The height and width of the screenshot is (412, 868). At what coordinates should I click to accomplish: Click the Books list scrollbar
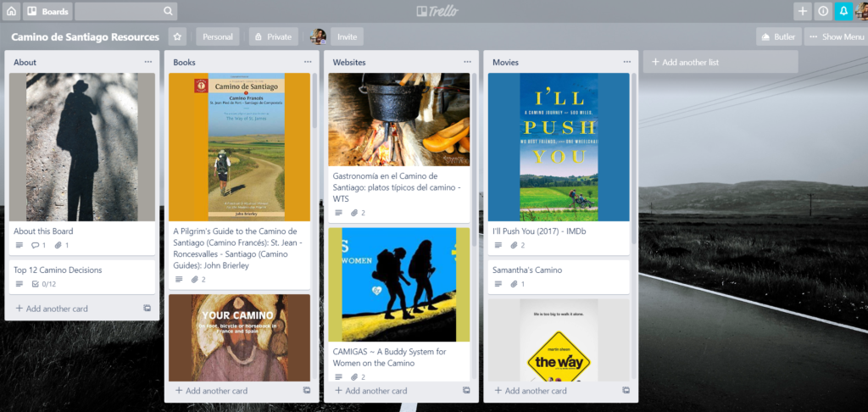(314, 100)
